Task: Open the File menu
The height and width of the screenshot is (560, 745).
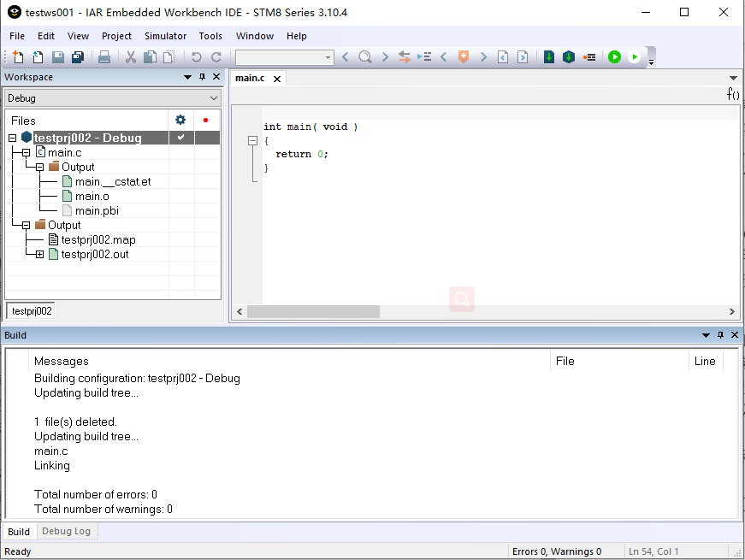Action: [x=17, y=36]
